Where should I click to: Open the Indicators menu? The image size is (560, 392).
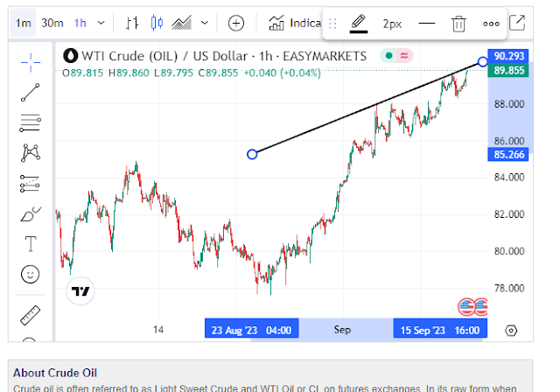point(295,24)
